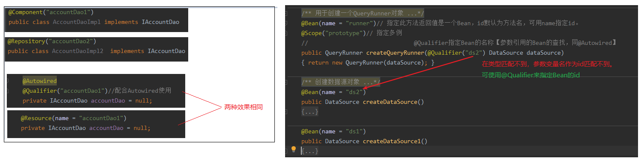Click the @Resource(name = "accountDao1") annotation
The image size is (644, 162).
(74, 118)
